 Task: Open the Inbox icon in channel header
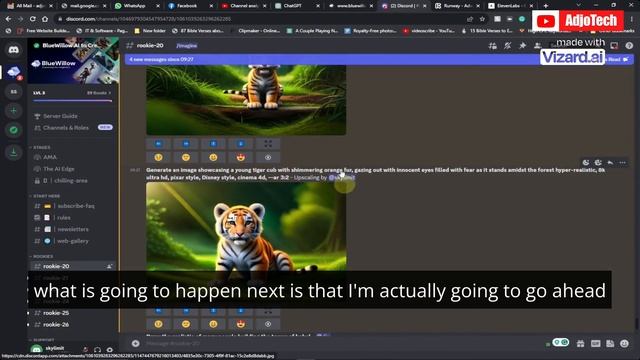click(614, 46)
